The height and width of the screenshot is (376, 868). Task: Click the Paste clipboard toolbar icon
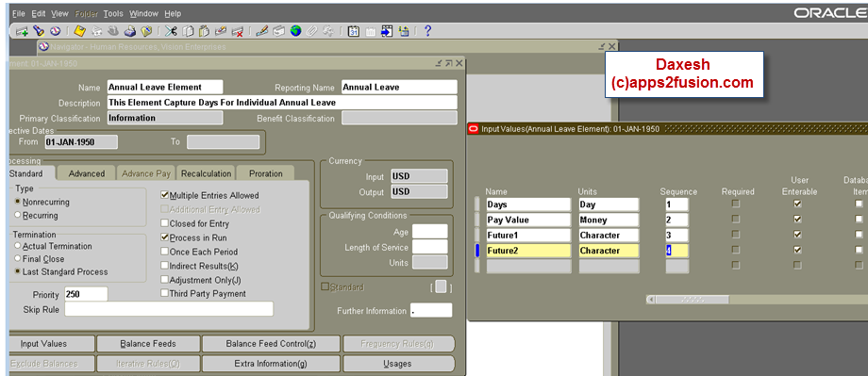205,31
